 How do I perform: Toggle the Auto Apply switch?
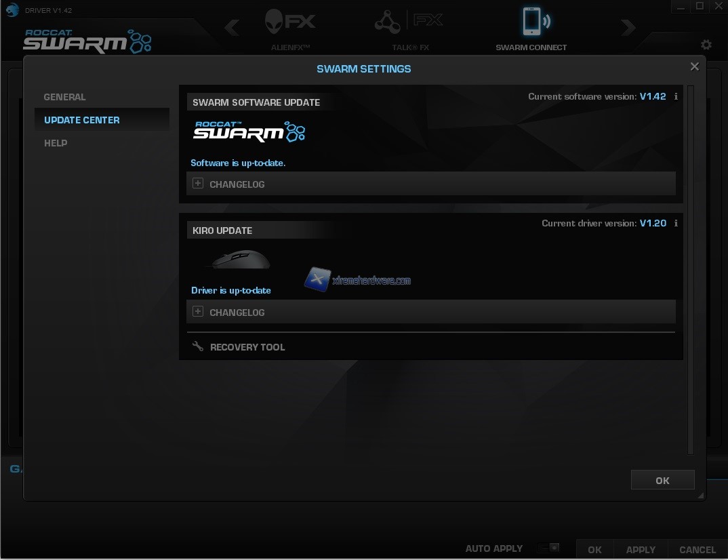click(x=548, y=548)
